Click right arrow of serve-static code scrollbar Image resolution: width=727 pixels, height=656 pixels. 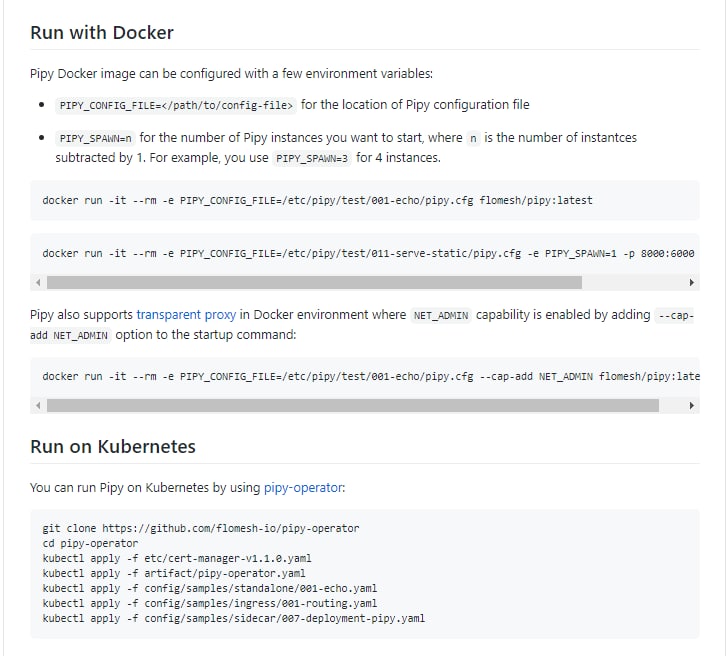[691, 282]
